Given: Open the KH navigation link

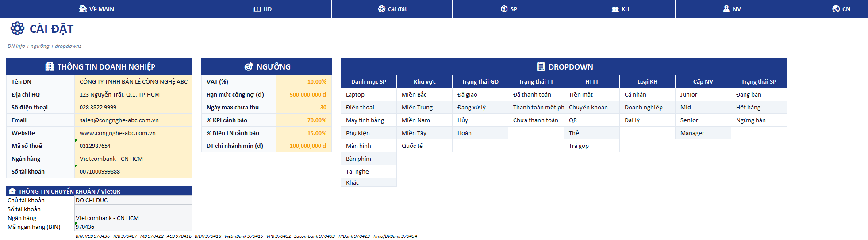Looking at the screenshot, I should pos(625,9).
